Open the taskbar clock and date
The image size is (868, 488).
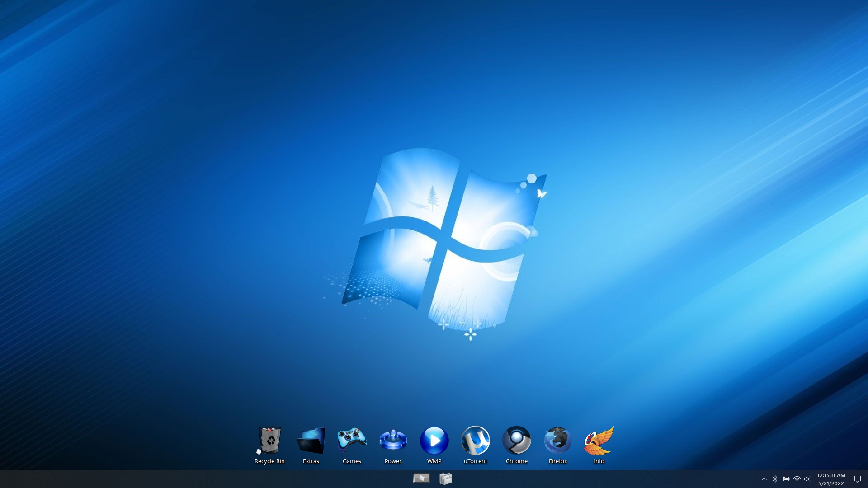pos(831,479)
